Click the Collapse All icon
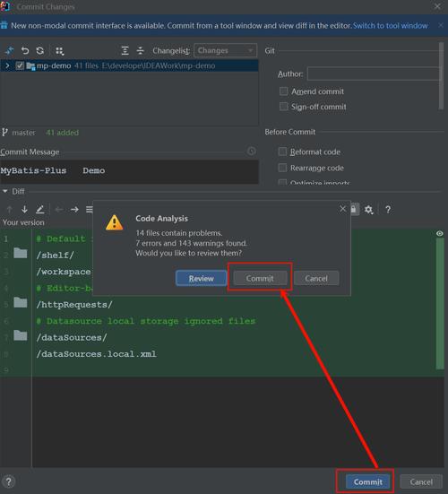 click(140, 51)
